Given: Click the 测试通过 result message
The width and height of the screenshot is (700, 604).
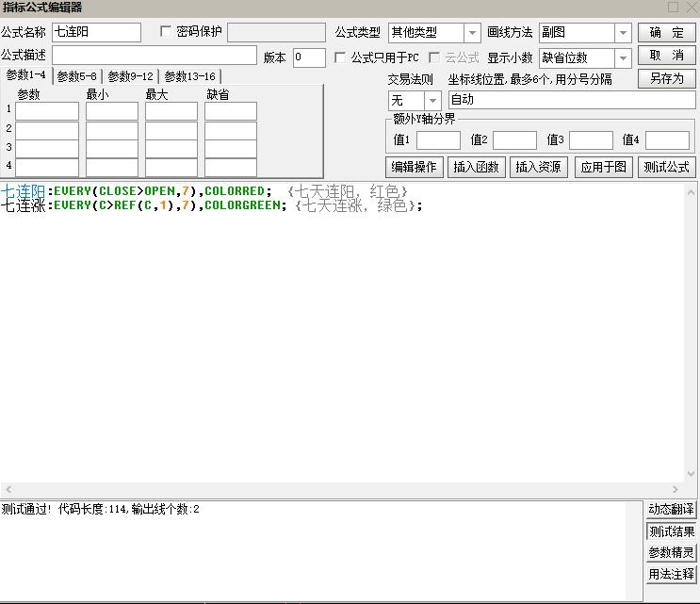Looking at the screenshot, I should click(101, 509).
